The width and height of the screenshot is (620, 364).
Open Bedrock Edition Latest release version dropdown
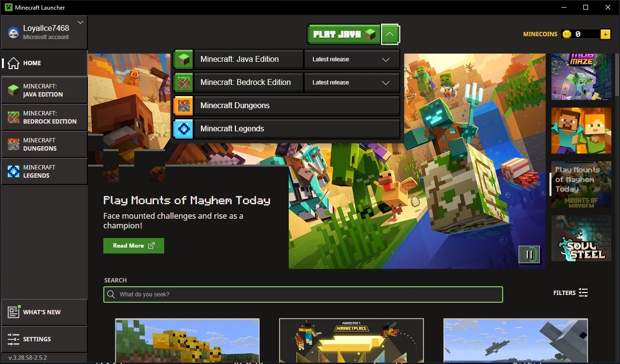pyautogui.click(x=352, y=83)
